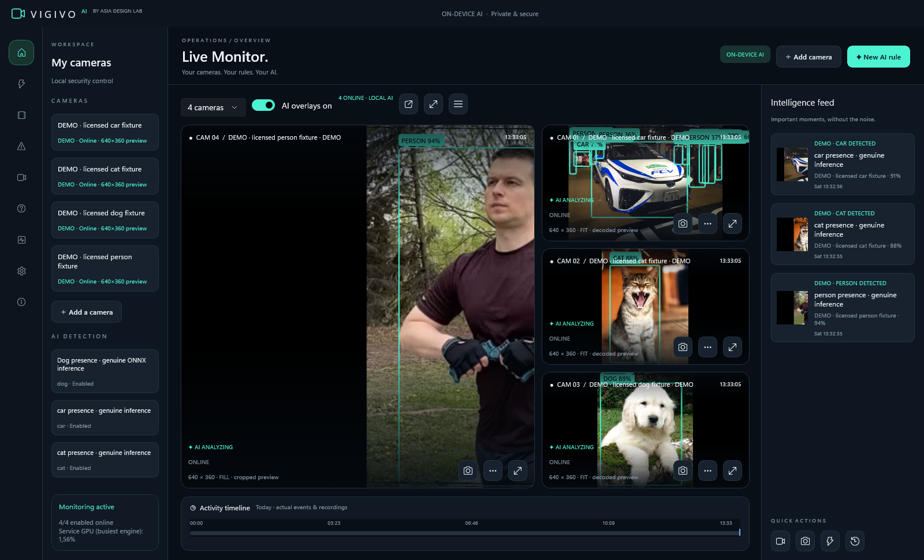The width and height of the screenshot is (924, 560).
Task: Open the PERSON DETECTED feed thumbnail
Action: [792, 308]
